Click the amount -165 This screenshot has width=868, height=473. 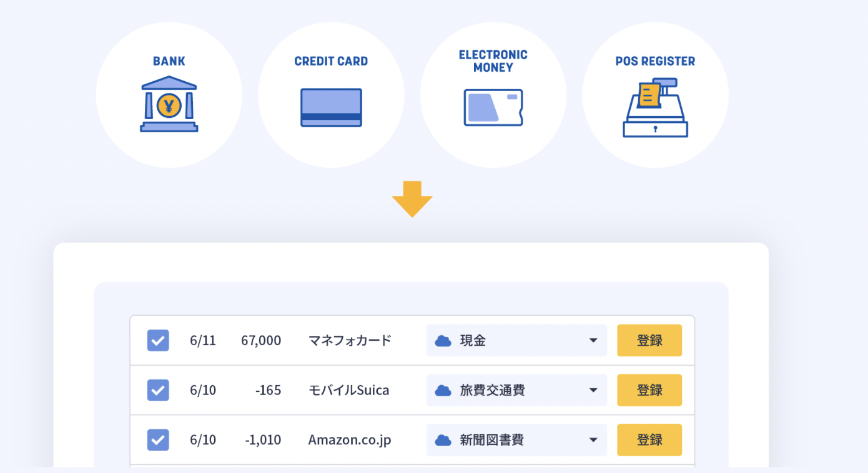click(x=269, y=391)
